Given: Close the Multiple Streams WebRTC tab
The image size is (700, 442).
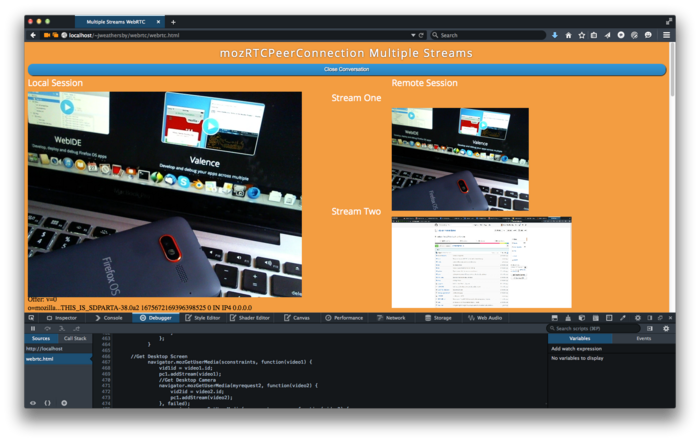Looking at the screenshot, I should tap(158, 21).
